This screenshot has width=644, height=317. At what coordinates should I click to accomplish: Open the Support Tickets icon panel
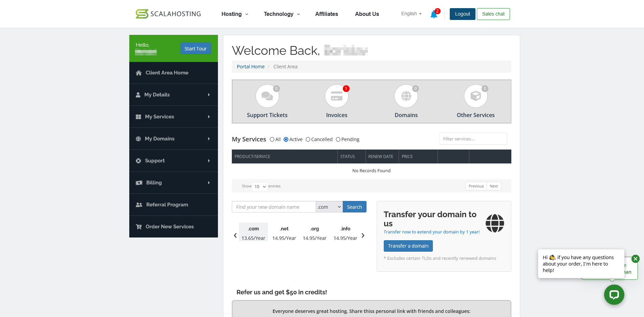(x=267, y=96)
